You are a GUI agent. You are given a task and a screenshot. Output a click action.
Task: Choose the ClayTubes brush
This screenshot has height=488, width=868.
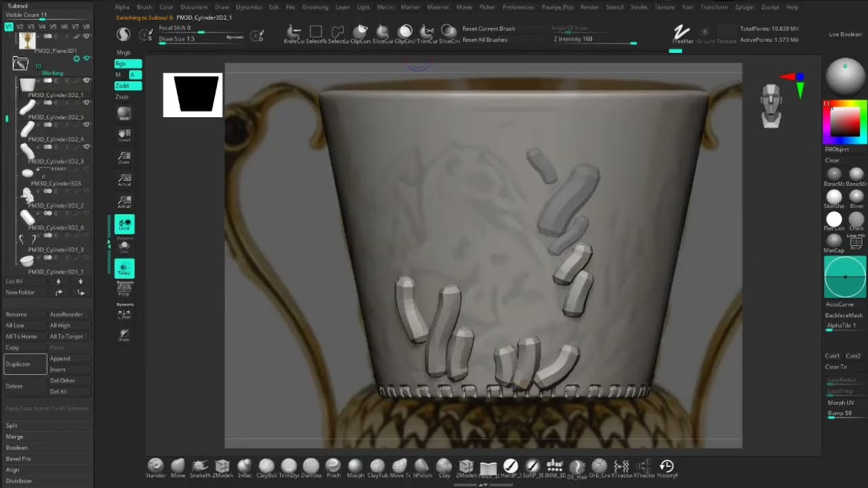[x=378, y=468]
